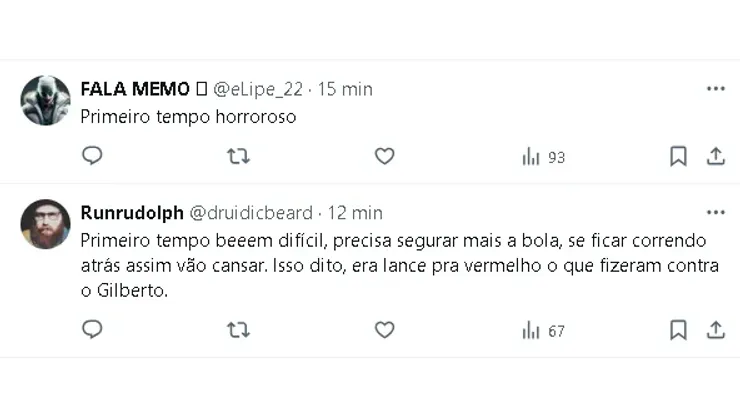Visit the @druidicbeard handle link
Screen dimensions: 740x416
pyautogui.click(x=251, y=213)
